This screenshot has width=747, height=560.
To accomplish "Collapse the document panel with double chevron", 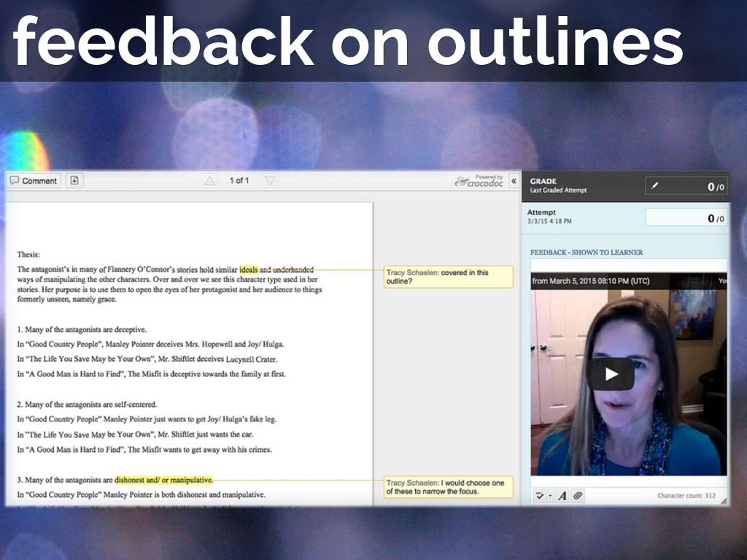I will [514, 181].
